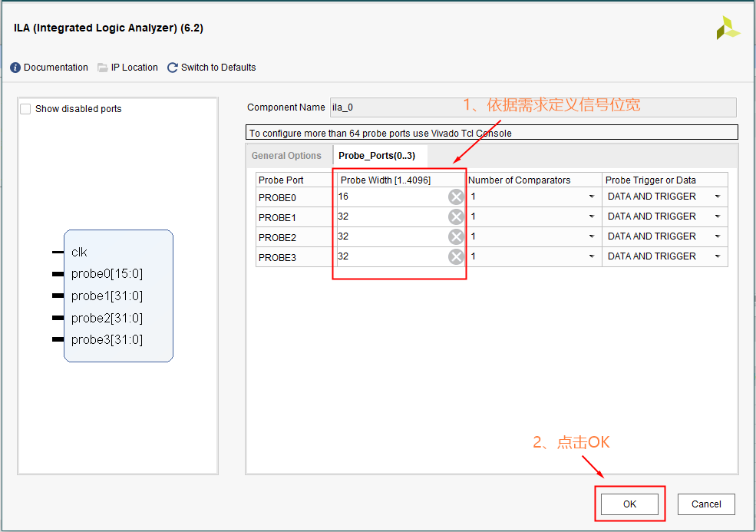Click the probe3[31:0] port in diagram

tap(107, 340)
